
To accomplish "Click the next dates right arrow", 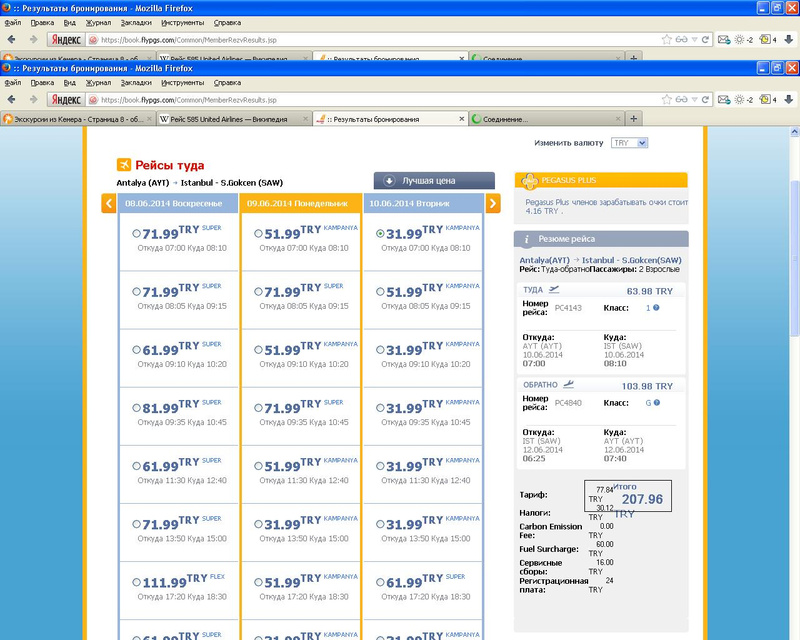I will (x=492, y=204).
